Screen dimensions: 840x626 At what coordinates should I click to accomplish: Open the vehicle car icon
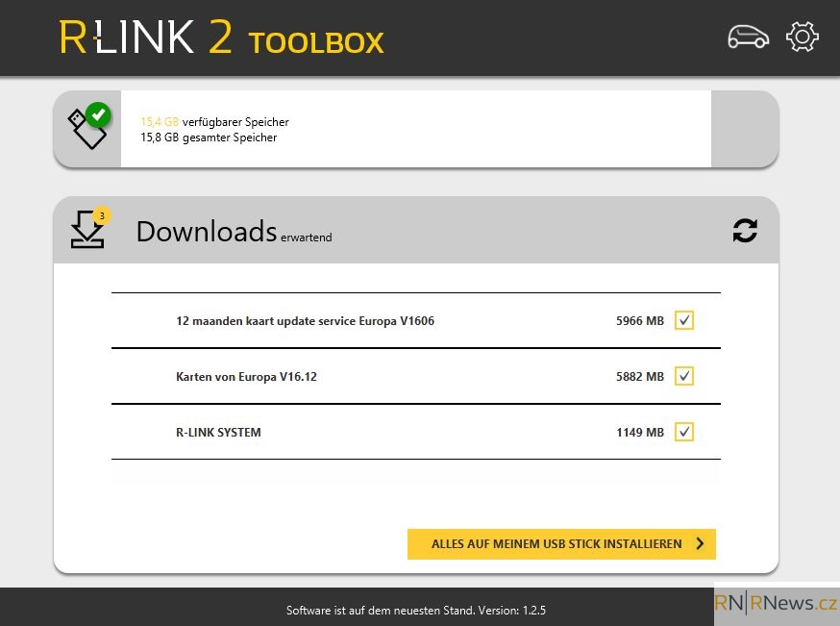coord(748,37)
